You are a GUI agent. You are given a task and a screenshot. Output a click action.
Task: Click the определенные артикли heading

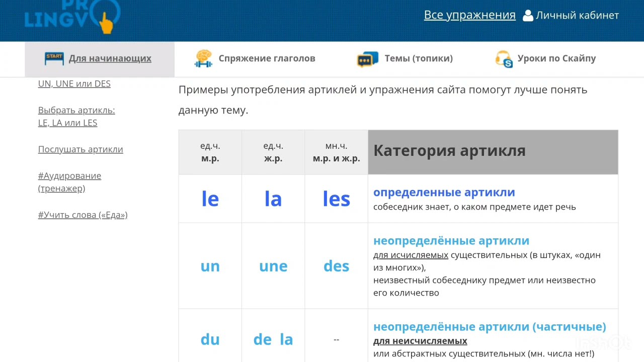click(444, 192)
